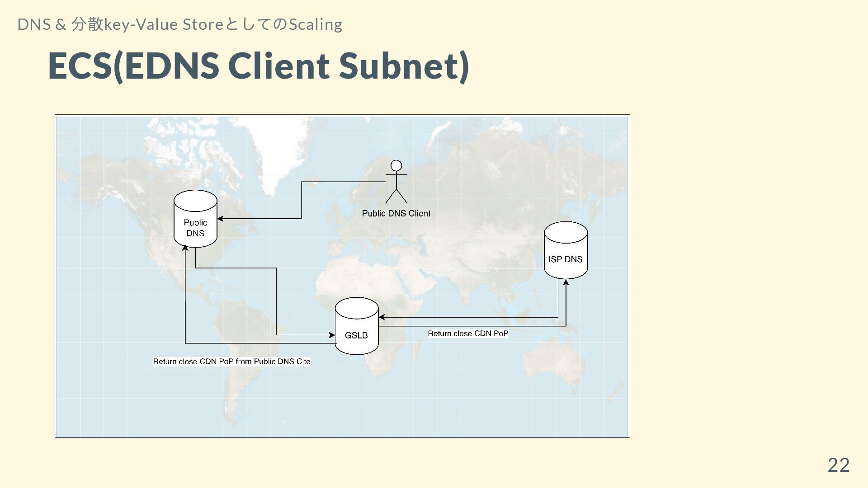Click the slide page number 22
Image resolution: width=868 pixels, height=488 pixels.
click(x=838, y=465)
